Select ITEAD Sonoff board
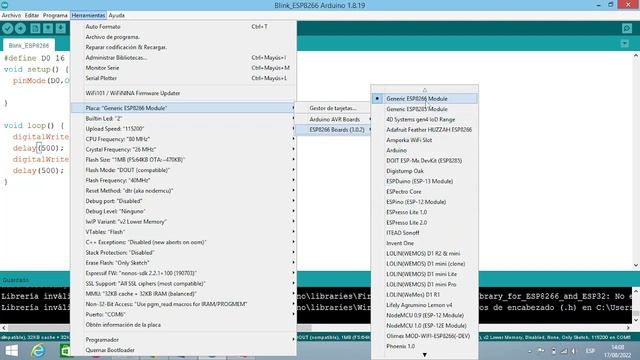The width and height of the screenshot is (640, 360). coord(424,233)
